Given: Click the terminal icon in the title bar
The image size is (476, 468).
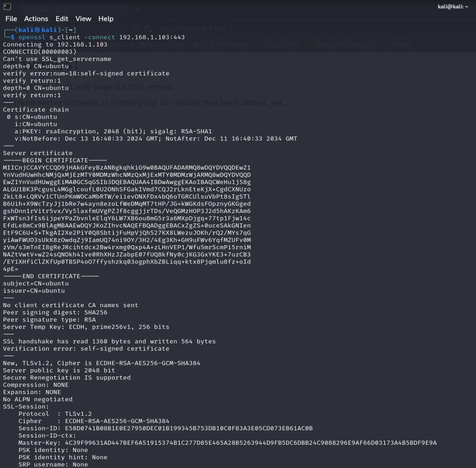Looking at the screenshot, I should pyautogui.click(x=7, y=6).
